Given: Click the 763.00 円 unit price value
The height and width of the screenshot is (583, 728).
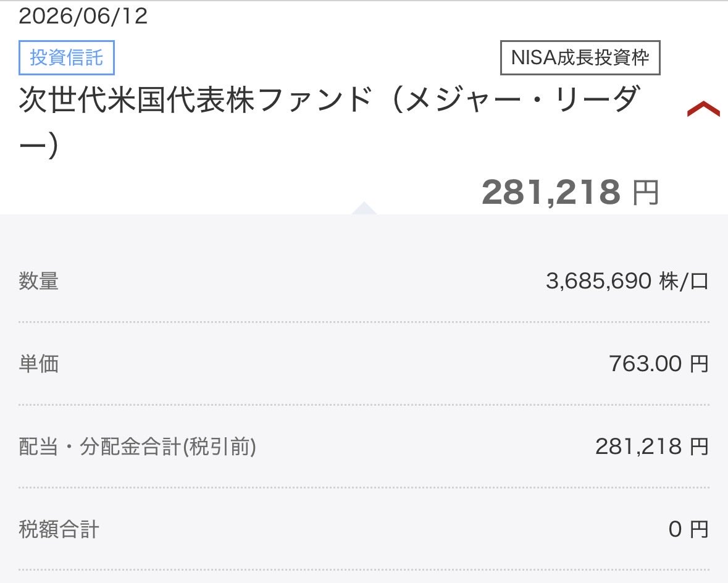Looking at the screenshot, I should 659,364.
